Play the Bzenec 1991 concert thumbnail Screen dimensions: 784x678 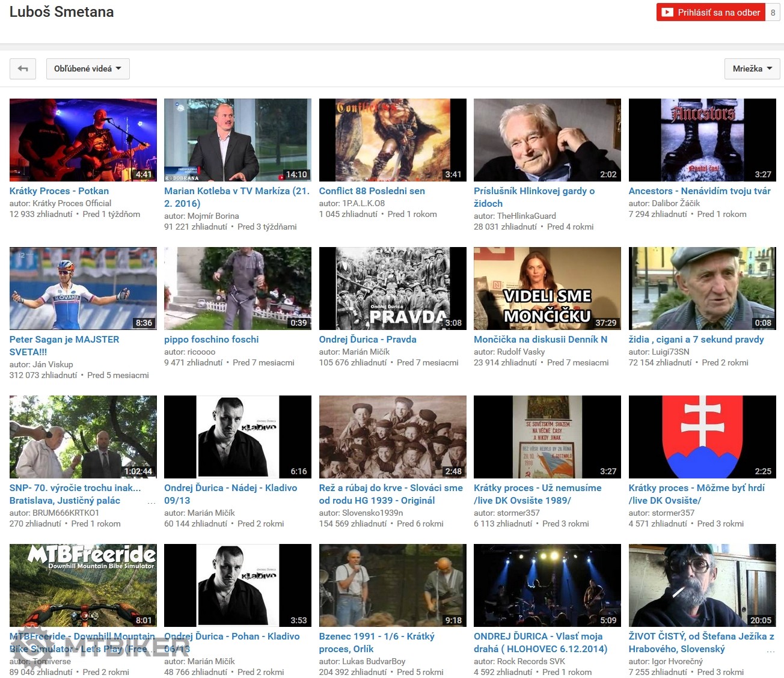coord(393,585)
